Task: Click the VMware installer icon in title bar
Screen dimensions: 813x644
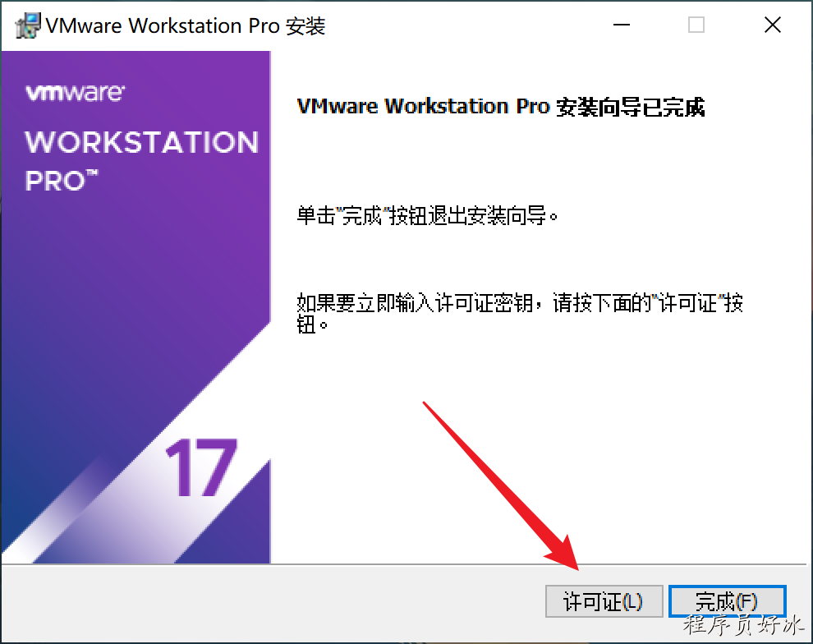Action: pyautogui.click(x=27, y=25)
